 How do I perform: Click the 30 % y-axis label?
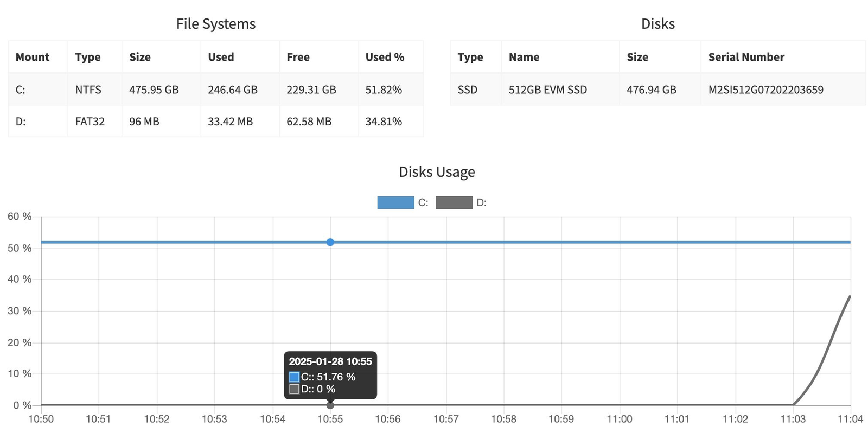(x=20, y=311)
